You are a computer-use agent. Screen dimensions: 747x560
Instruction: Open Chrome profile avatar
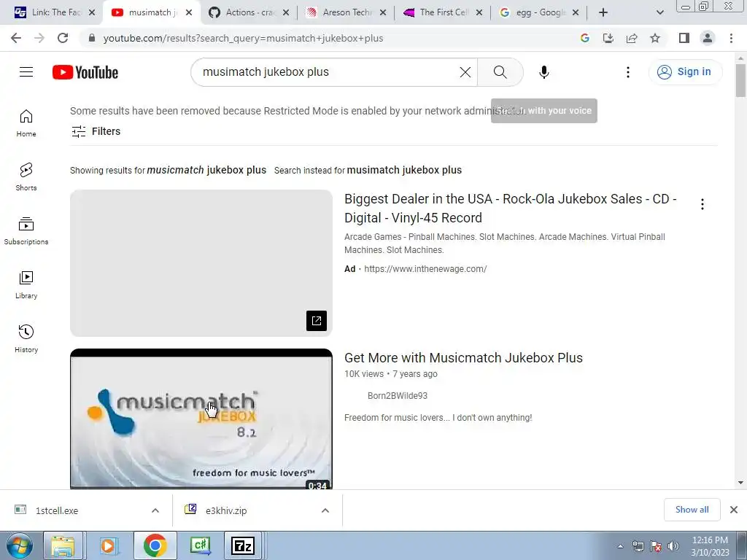point(708,38)
